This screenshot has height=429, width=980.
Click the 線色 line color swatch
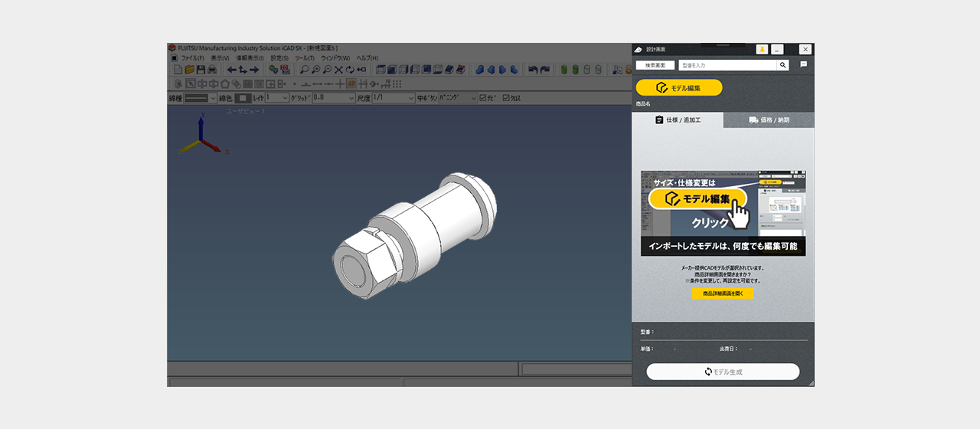click(243, 98)
